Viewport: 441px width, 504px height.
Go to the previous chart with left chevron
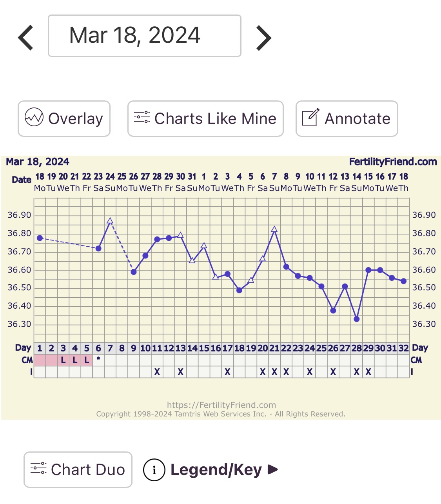[x=26, y=38]
